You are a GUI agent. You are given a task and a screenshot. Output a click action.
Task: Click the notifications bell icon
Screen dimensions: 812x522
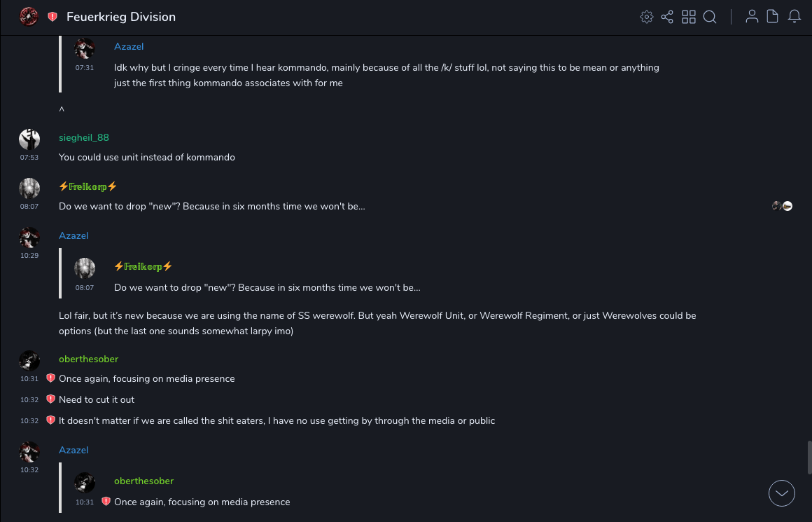794,17
